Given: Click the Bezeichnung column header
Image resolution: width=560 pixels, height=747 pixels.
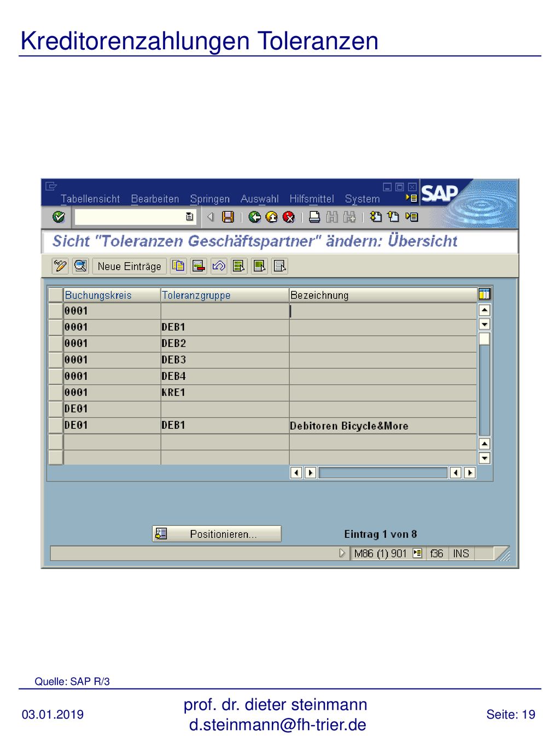Looking at the screenshot, I should pos(383,295).
